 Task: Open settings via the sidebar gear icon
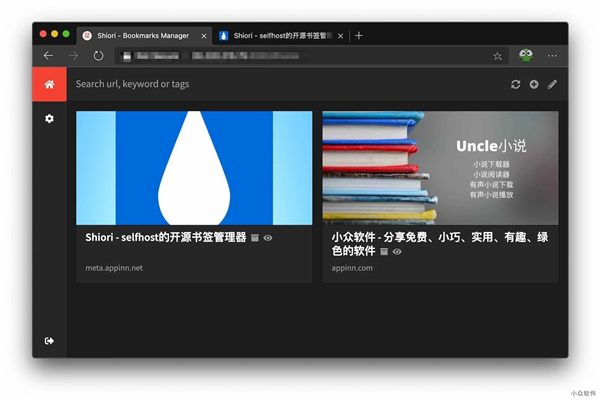[x=49, y=119]
